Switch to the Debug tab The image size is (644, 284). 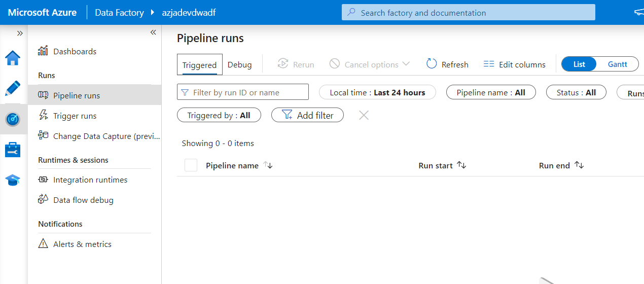click(x=240, y=64)
